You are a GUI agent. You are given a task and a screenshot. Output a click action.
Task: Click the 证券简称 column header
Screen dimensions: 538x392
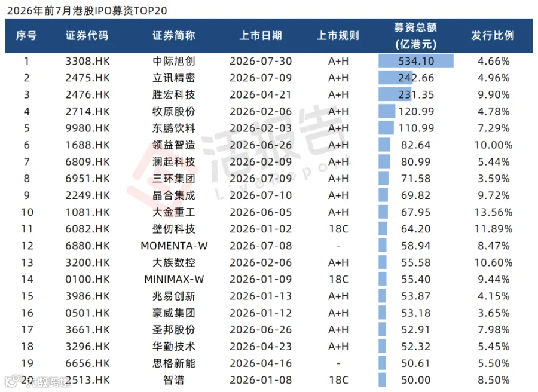(174, 36)
